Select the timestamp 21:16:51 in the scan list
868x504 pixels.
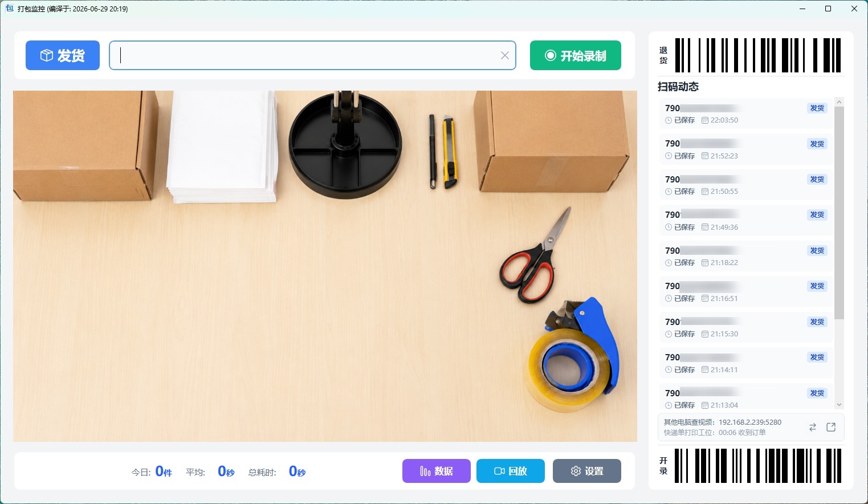(x=724, y=299)
